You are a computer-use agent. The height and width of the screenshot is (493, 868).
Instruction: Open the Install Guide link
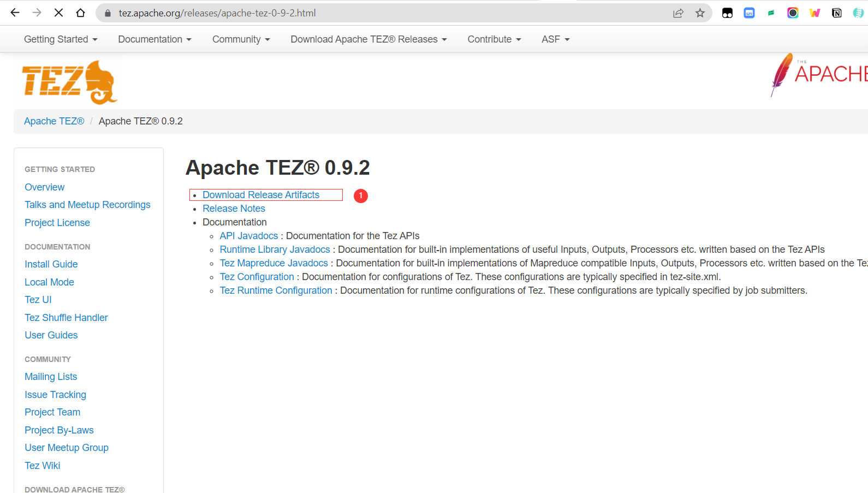(51, 264)
